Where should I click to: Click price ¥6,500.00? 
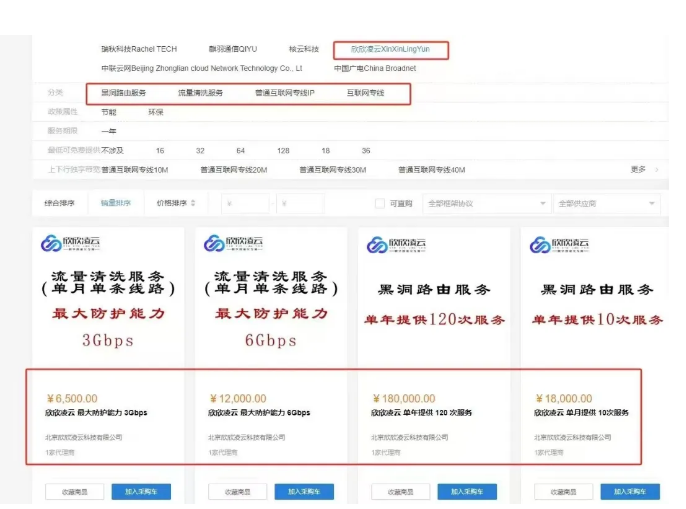click(72, 399)
